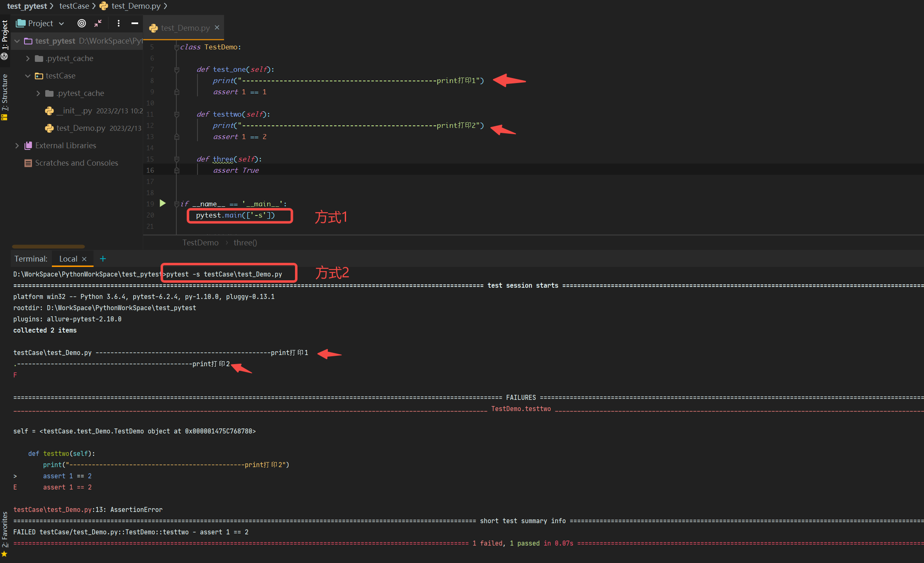Screen dimensions: 924x563
Task: Close the test_Demo.py editor tab
Action: (217, 27)
